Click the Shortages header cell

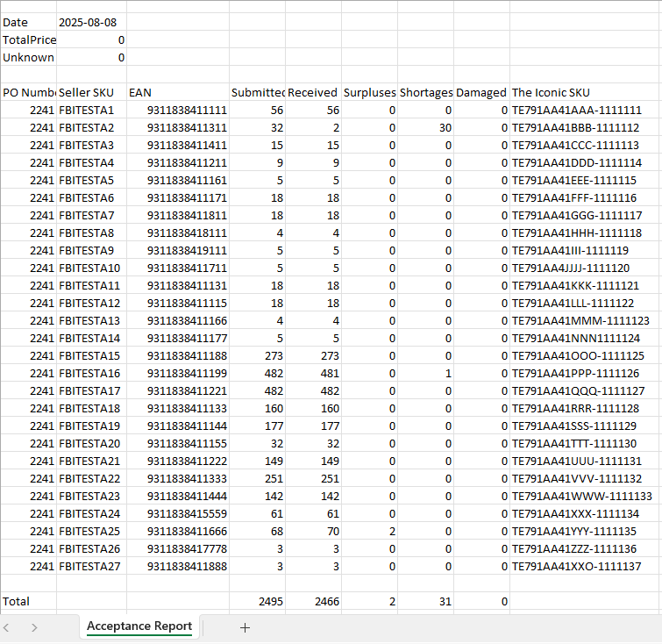425,92
